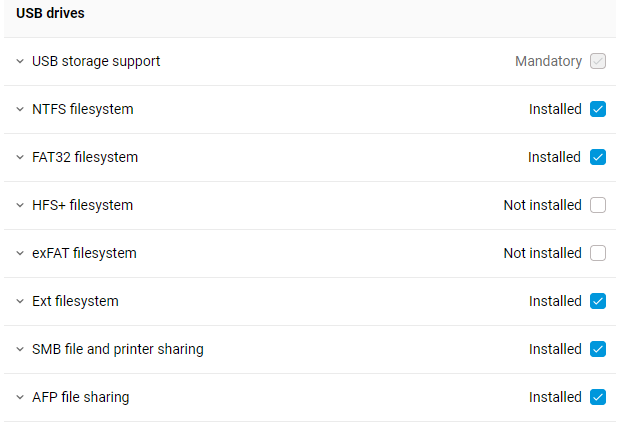Uncheck the FAT32 filesystem checkbox
This screenshot has height=425, width=621.
point(598,157)
